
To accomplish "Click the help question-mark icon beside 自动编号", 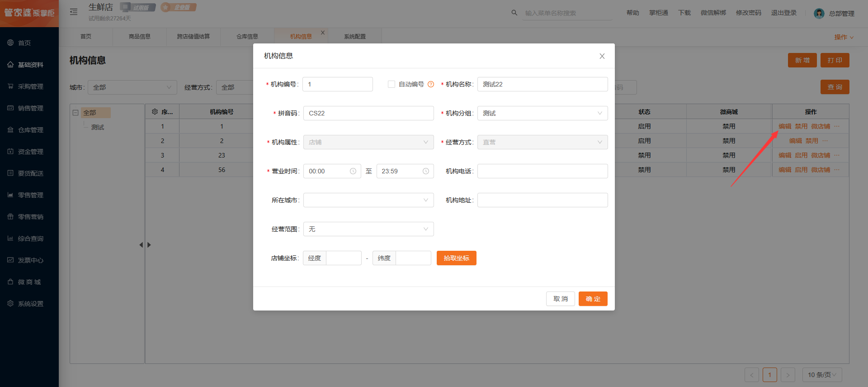I will [x=431, y=84].
